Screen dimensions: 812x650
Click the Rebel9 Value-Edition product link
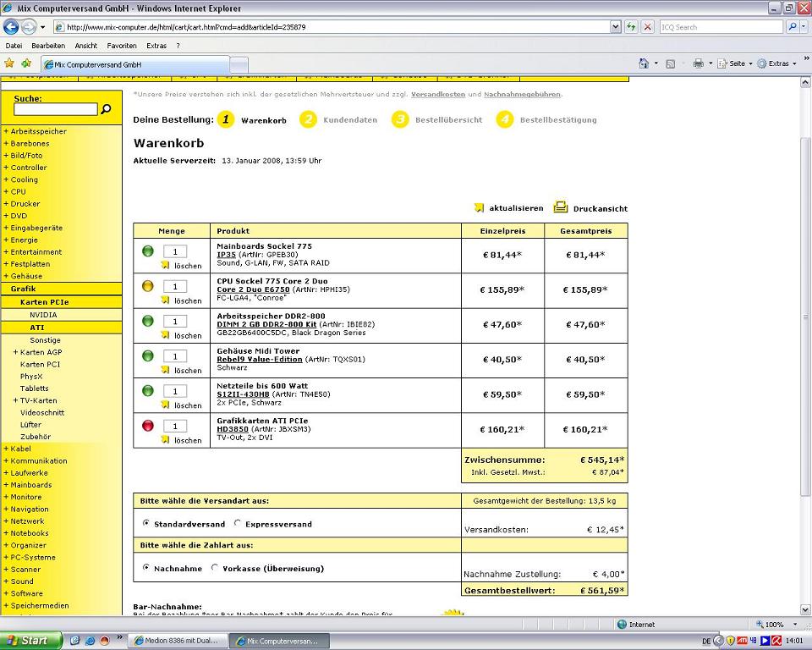[x=260, y=359]
